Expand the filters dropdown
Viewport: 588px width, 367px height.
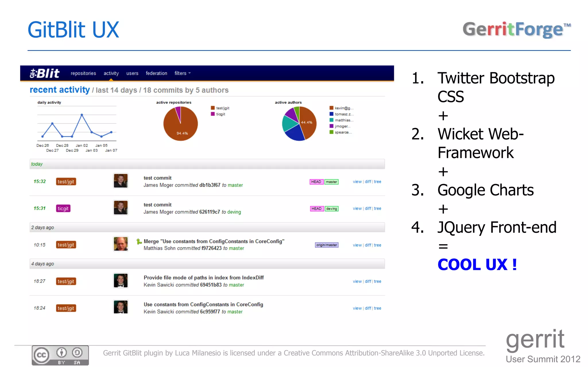click(183, 73)
